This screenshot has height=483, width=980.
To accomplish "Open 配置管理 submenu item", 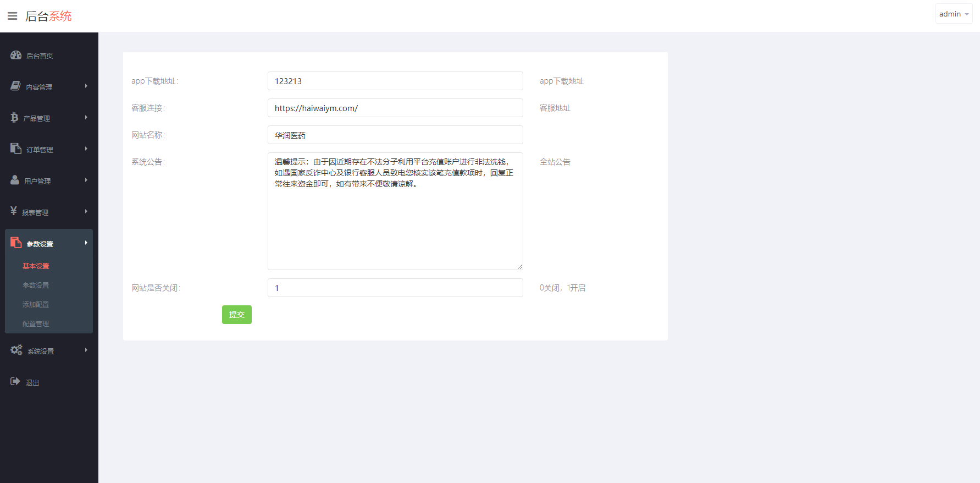I will coord(36,324).
